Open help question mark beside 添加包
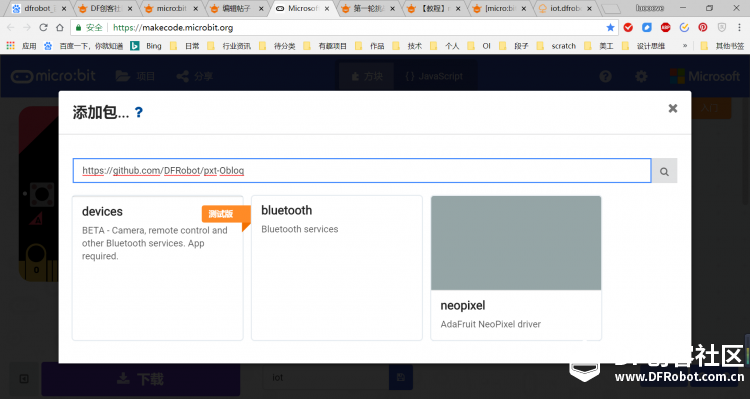The image size is (750, 399). tap(138, 112)
